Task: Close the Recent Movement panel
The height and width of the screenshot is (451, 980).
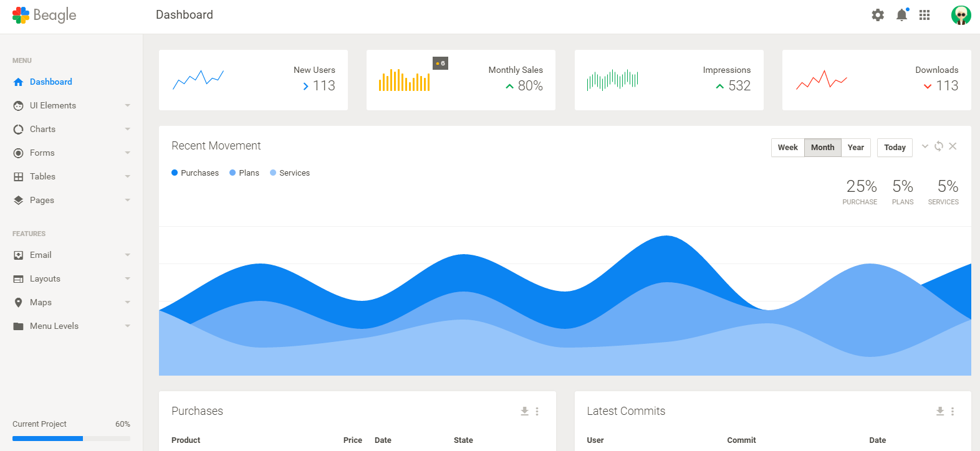Action: [953, 146]
